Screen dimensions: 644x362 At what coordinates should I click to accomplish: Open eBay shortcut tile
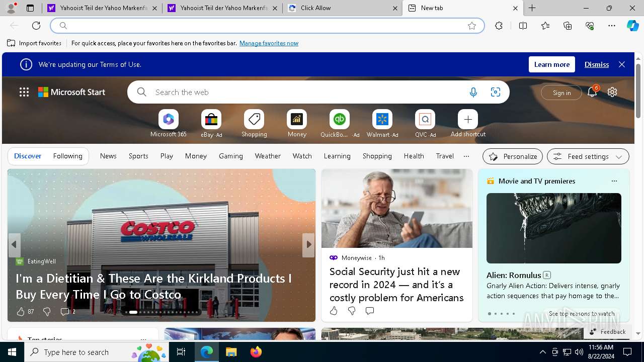(x=211, y=123)
